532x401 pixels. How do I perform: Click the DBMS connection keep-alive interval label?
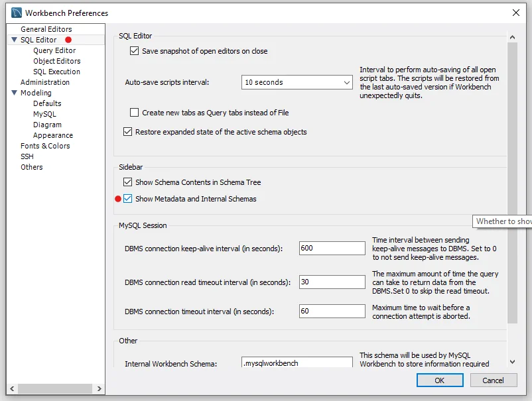coord(204,249)
